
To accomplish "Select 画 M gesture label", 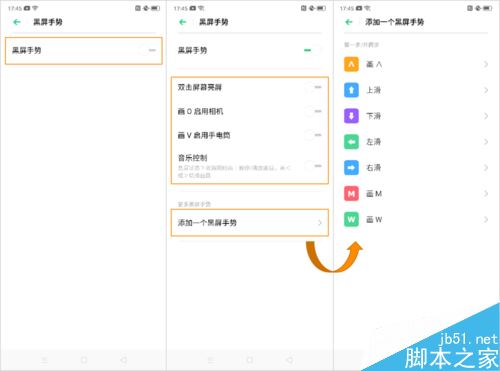I will (x=374, y=194).
